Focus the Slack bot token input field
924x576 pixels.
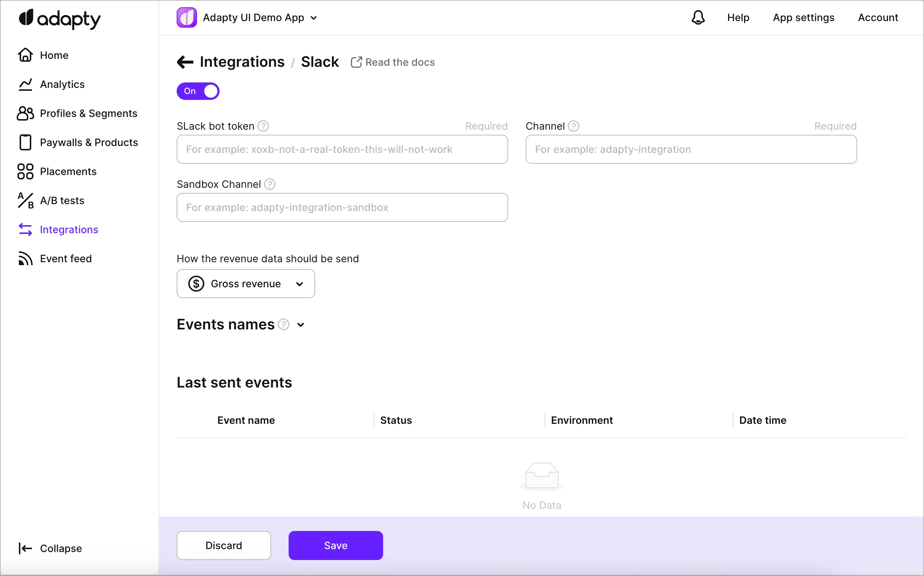(342, 149)
